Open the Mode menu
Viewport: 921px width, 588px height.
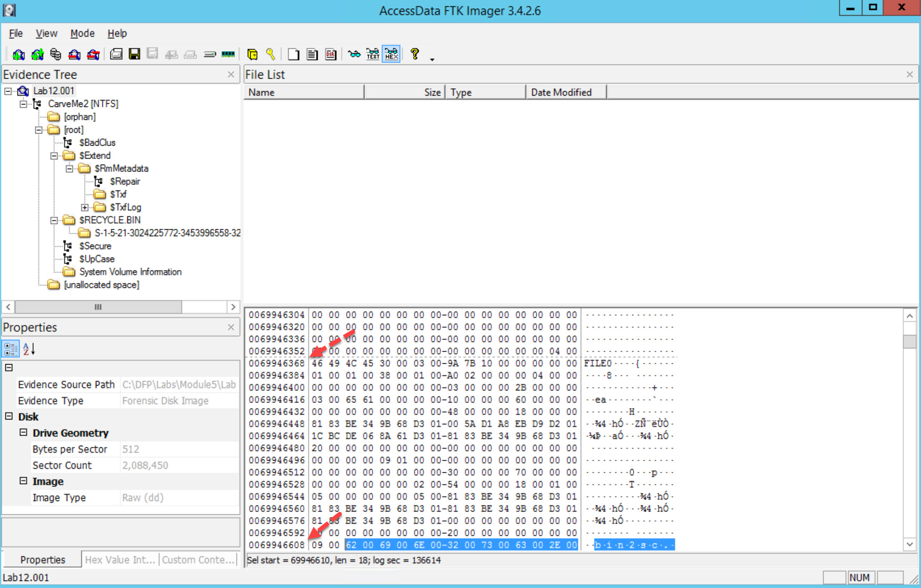tap(82, 33)
